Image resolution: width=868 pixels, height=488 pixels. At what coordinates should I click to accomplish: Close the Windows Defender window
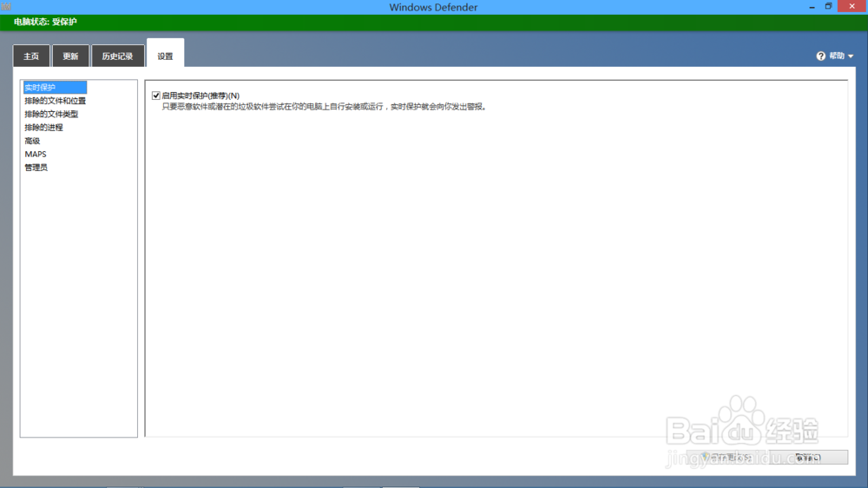point(852,6)
